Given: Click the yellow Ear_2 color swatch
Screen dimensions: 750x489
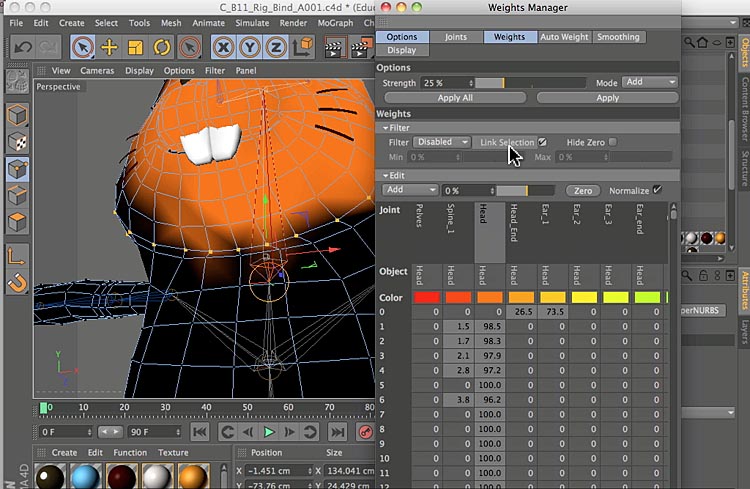Looking at the screenshot, I should (x=584, y=298).
